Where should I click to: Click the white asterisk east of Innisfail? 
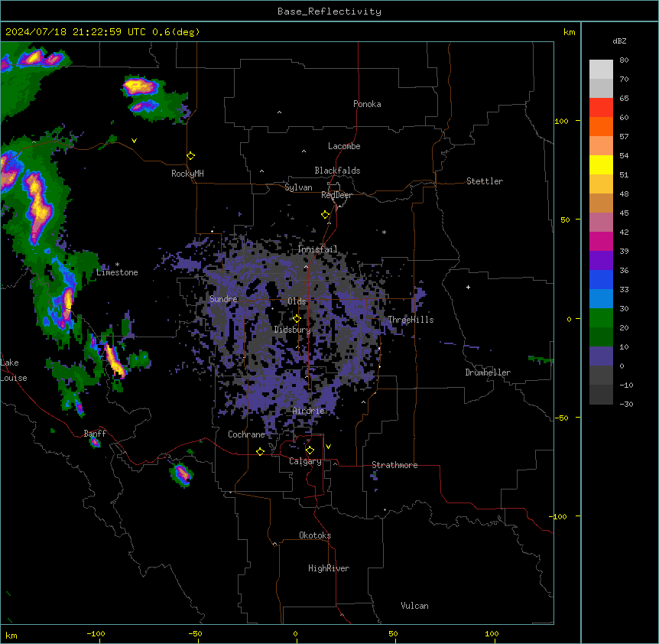384,233
